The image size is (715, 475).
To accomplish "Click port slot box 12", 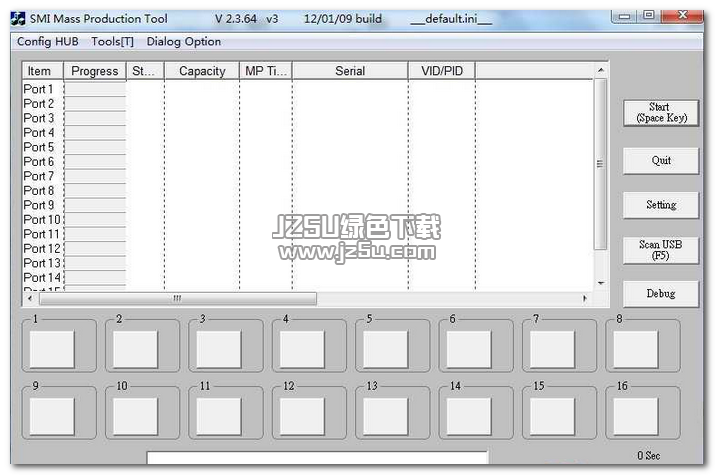I will click(302, 416).
